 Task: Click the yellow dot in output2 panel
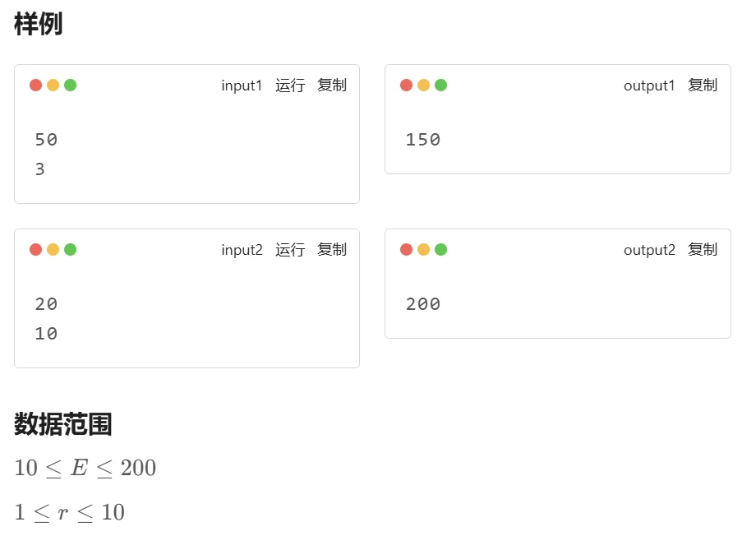tap(423, 249)
